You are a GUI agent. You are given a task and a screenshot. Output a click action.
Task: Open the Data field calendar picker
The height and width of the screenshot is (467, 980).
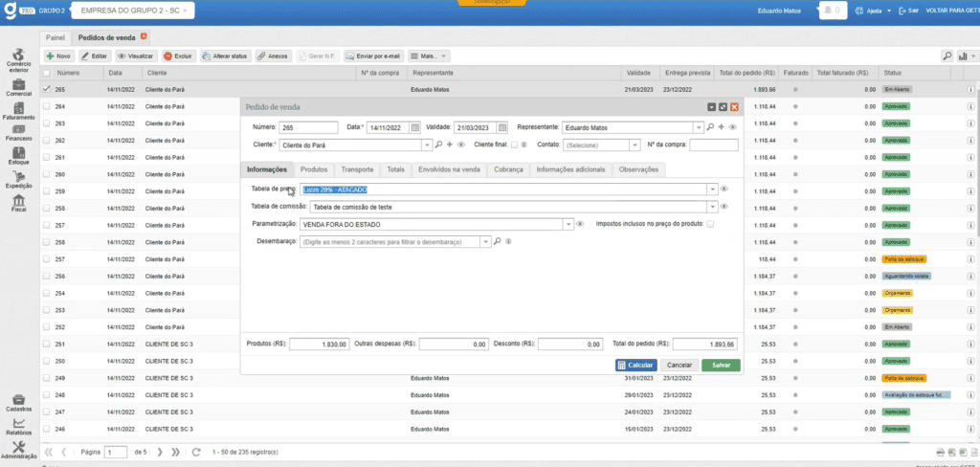click(415, 127)
